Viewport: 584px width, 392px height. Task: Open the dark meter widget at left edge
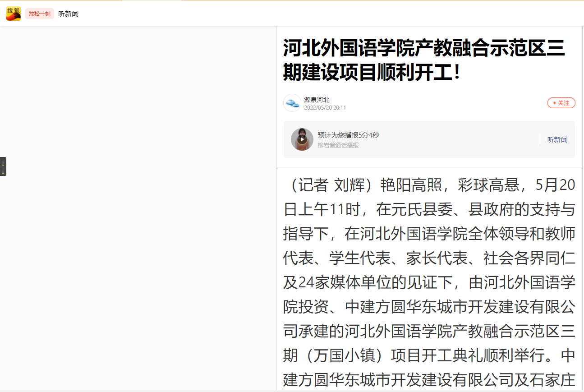[x=3, y=166]
